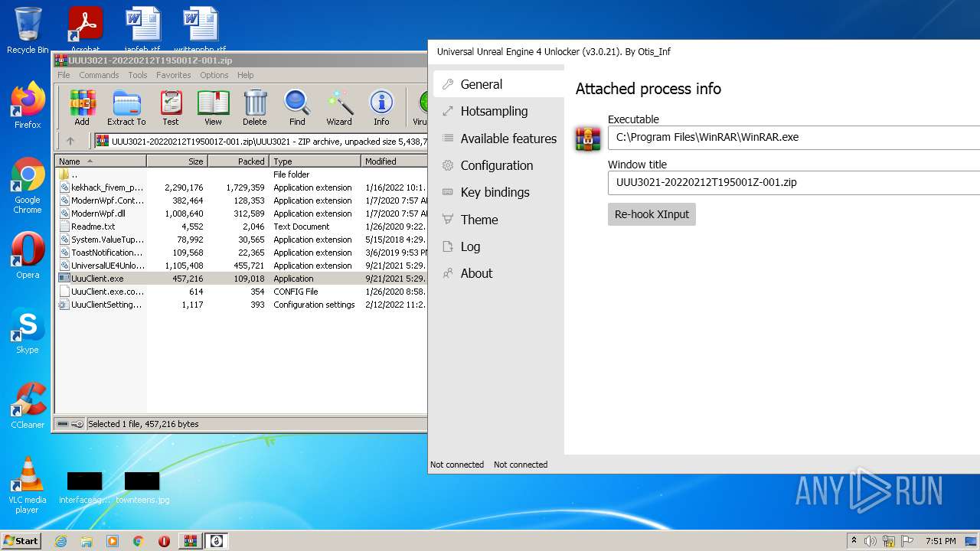Open the Key bindings section
Screen dimensions: 980x551
tap(498, 192)
